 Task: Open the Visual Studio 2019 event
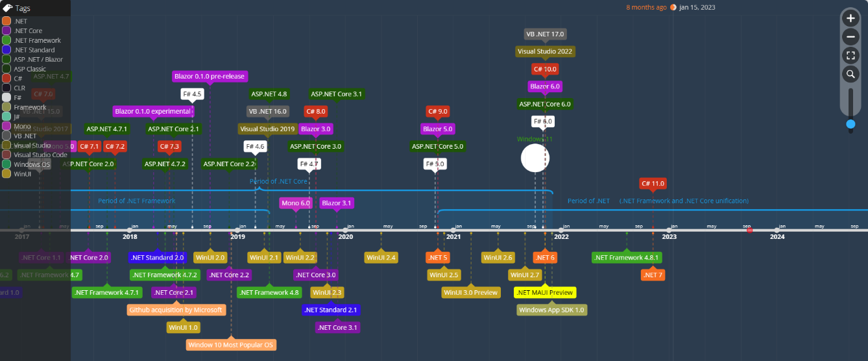point(268,129)
